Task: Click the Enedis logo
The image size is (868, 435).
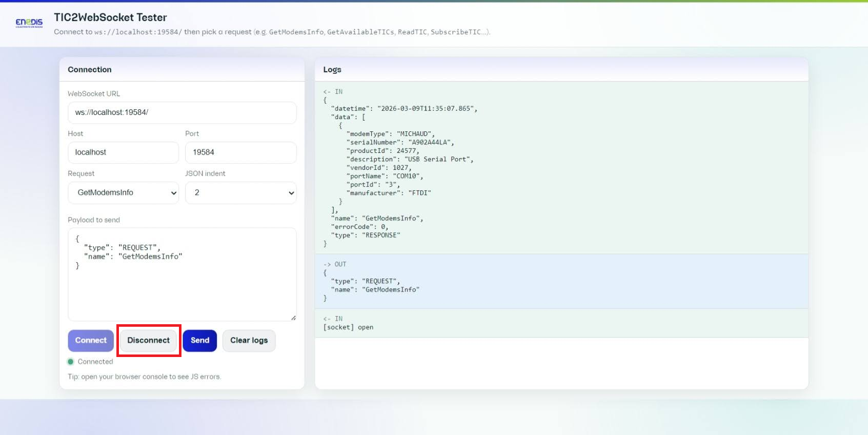Action: 29,23
